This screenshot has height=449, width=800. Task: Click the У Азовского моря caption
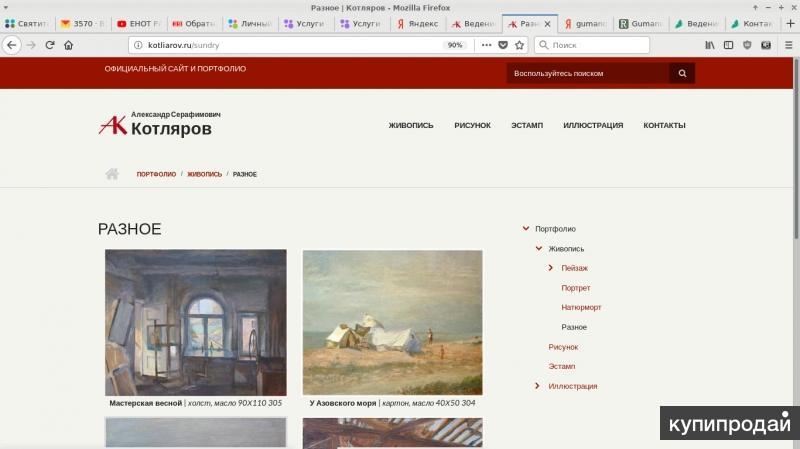coord(392,403)
